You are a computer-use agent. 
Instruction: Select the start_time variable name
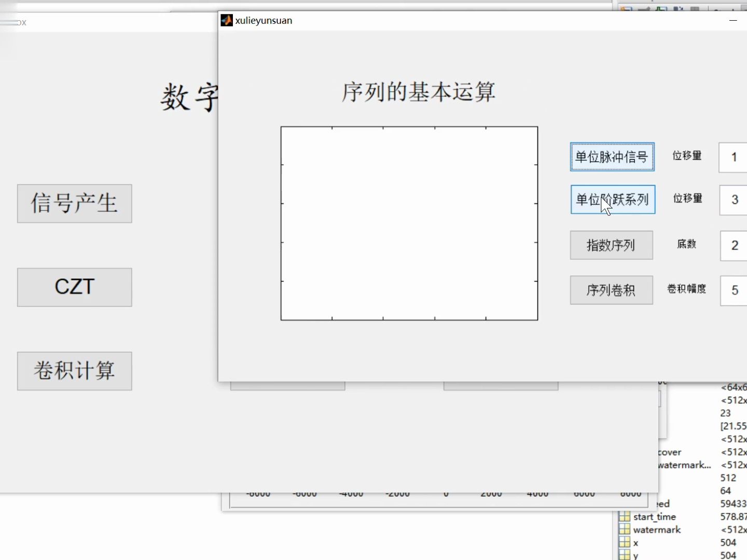[655, 516]
